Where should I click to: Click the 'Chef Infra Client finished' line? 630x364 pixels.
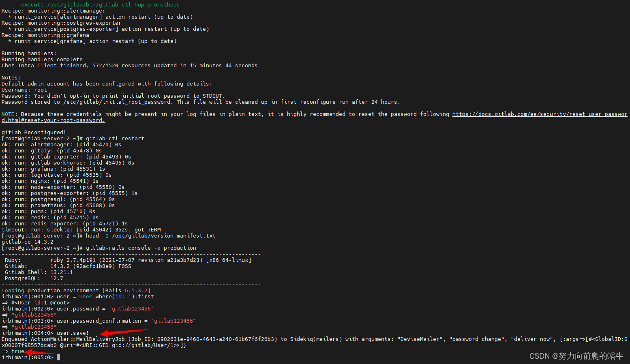[129, 66]
